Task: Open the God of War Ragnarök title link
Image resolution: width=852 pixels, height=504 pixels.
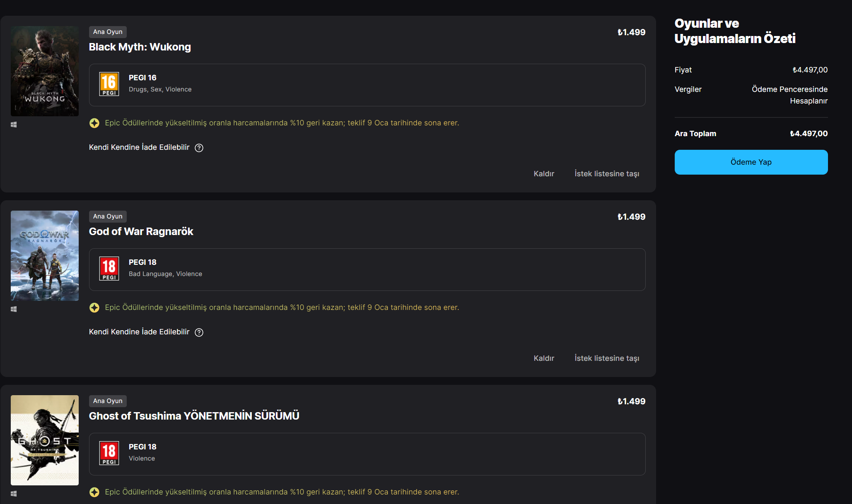Action: tap(141, 232)
